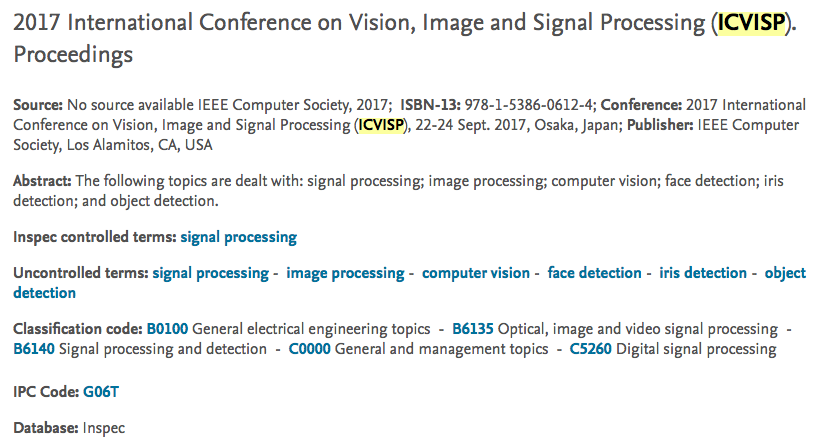Screen dimensions: 814x437
Task: Click the bold Abstract label
Action: tap(42, 181)
